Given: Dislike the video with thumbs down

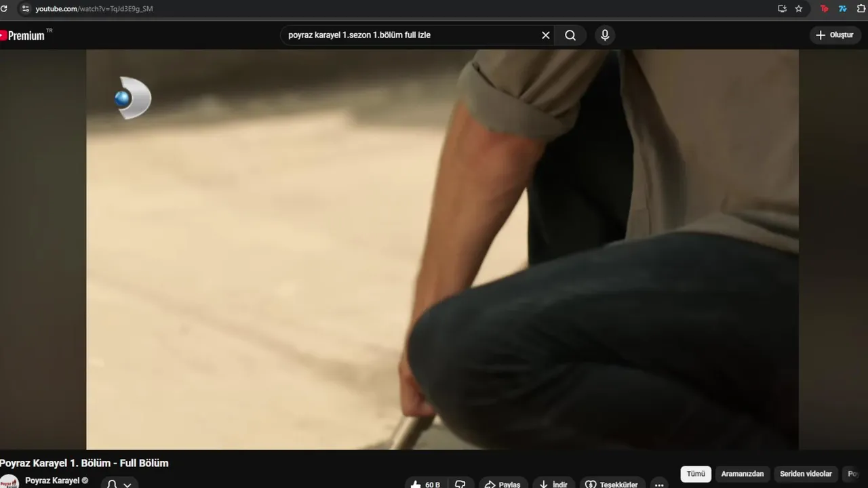Looking at the screenshot, I should pos(460,484).
